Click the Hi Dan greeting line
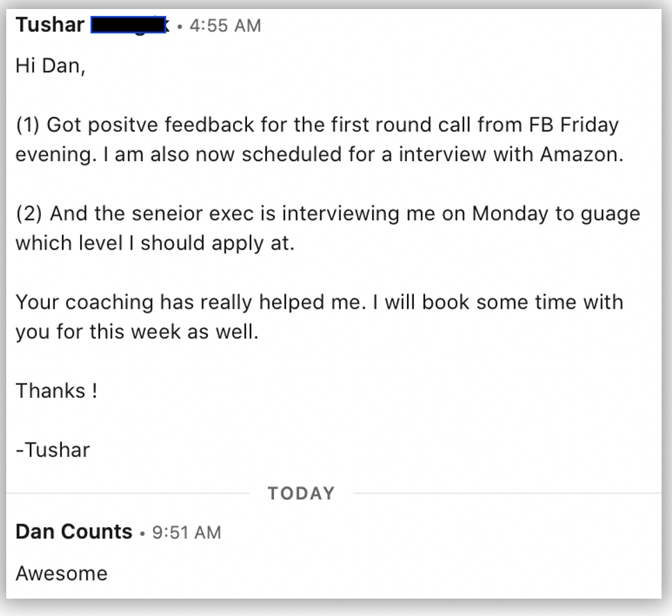672x616 pixels. (51, 66)
